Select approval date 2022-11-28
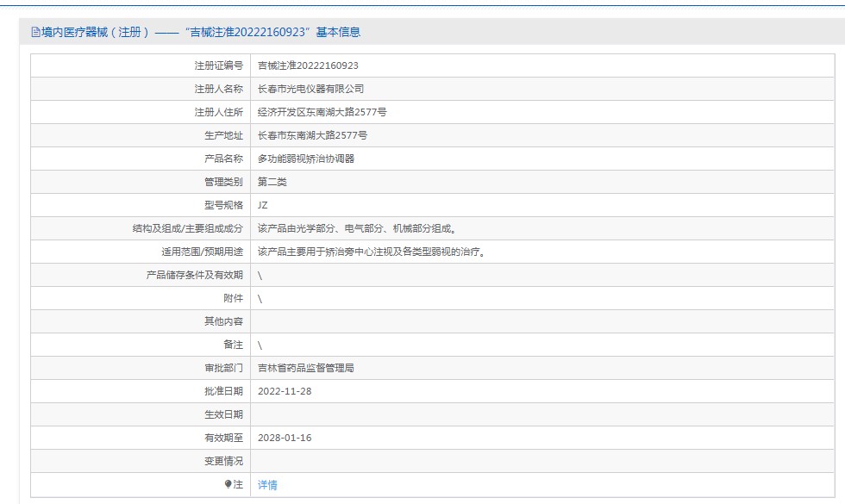 [x=285, y=391]
